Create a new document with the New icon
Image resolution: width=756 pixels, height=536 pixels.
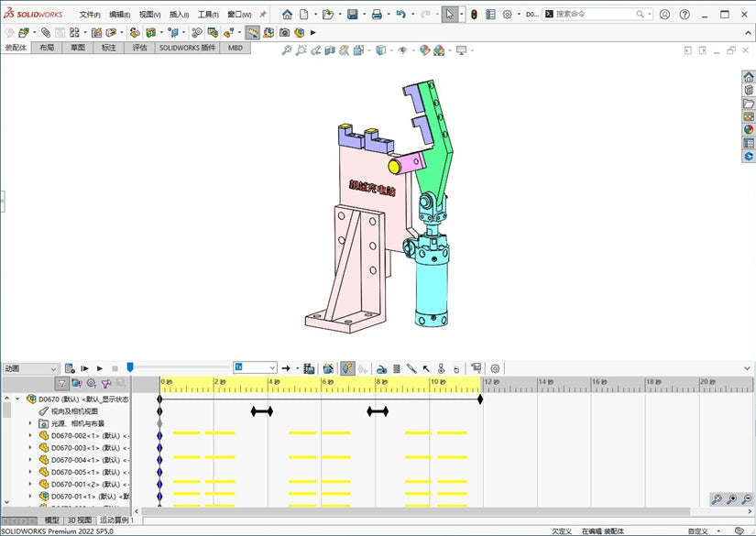click(303, 15)
